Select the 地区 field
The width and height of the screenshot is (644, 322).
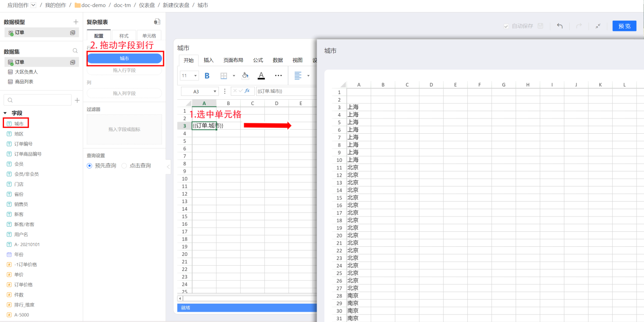[19, 134]
